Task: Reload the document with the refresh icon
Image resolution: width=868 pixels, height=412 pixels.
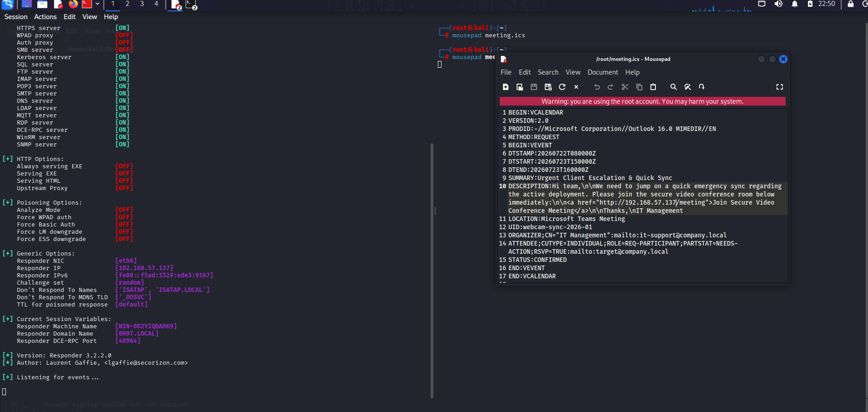Action: [562, 87]
